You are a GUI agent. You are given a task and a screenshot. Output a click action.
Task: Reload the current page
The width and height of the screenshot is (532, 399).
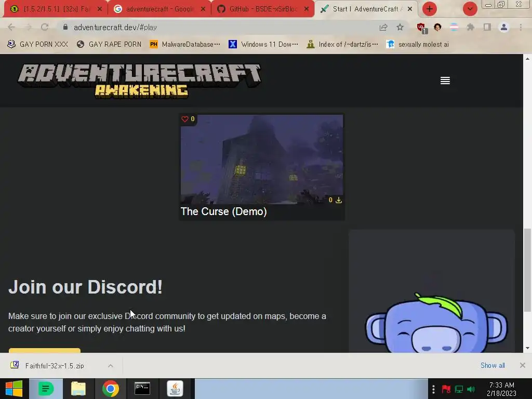(x=45, y=27)
